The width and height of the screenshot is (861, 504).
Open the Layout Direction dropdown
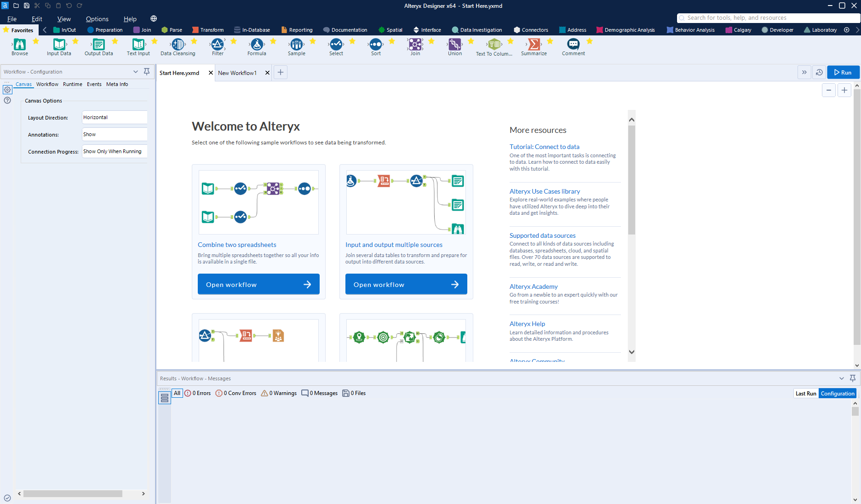115,117
